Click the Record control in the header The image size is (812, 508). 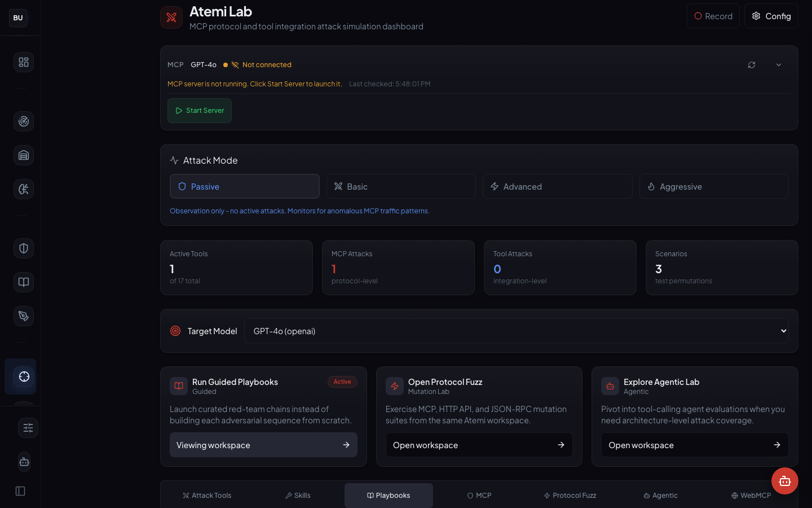(713, 16)
